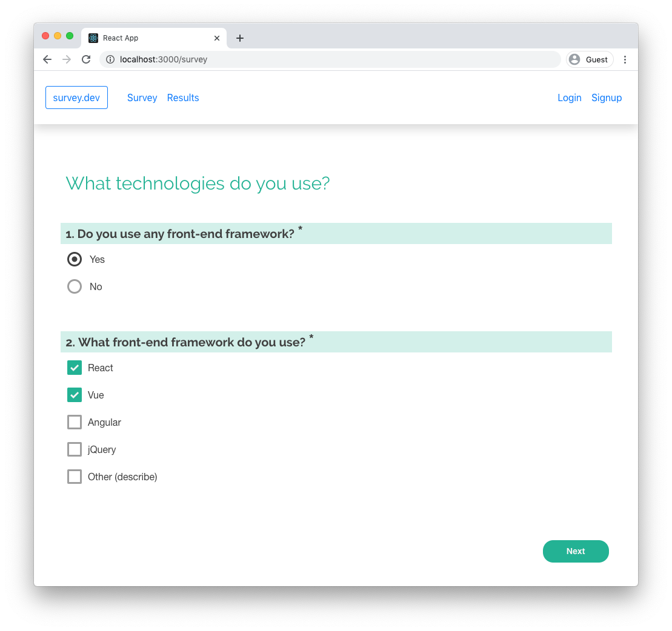Viewport: 672px width, 631px height.
Task: Open a new browser tab
Action: coord(239,38)
